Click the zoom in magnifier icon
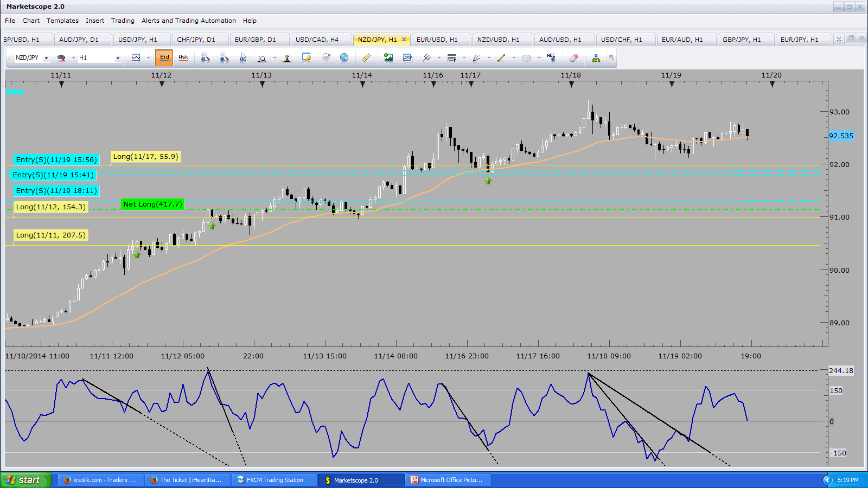Screen dimensions: 868x488 coord(205,57)
